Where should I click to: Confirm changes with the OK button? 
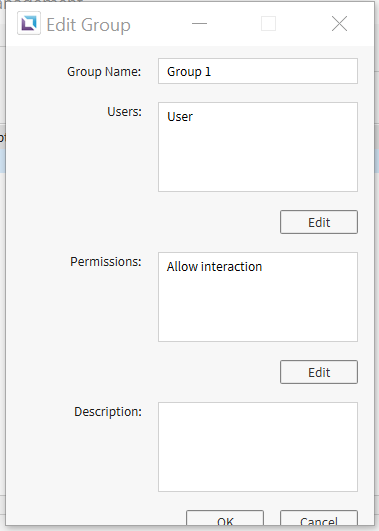tap(225, 518)
